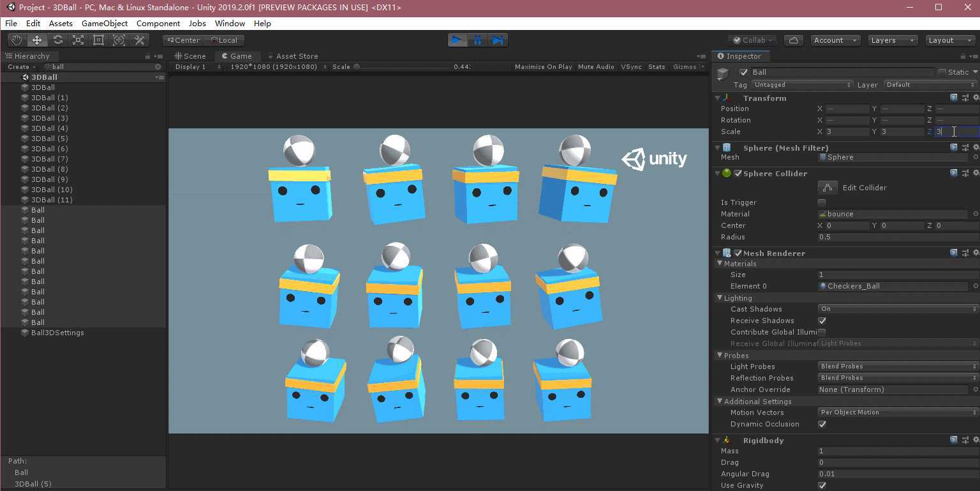Click the Step frame button

498,40
